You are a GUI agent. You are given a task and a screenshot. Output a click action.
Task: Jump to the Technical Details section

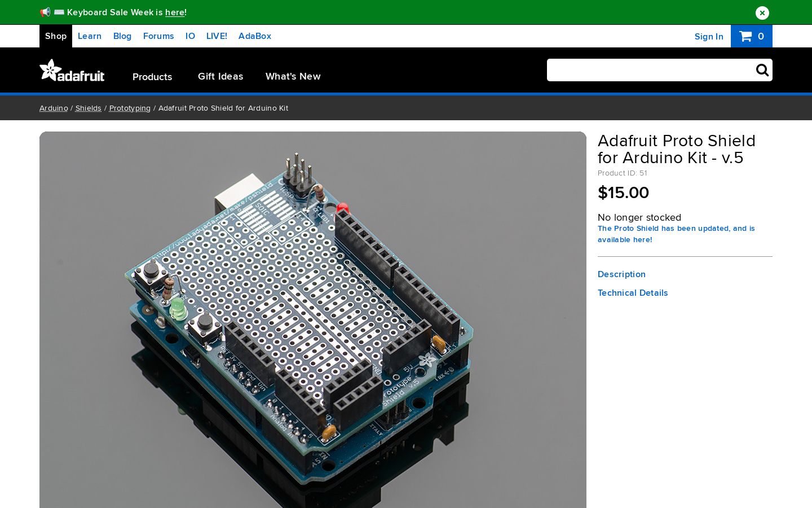633,293
